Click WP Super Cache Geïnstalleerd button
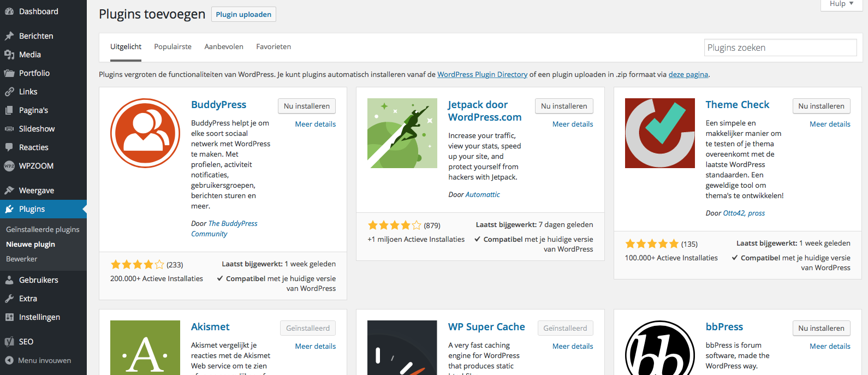 (565, 328)
